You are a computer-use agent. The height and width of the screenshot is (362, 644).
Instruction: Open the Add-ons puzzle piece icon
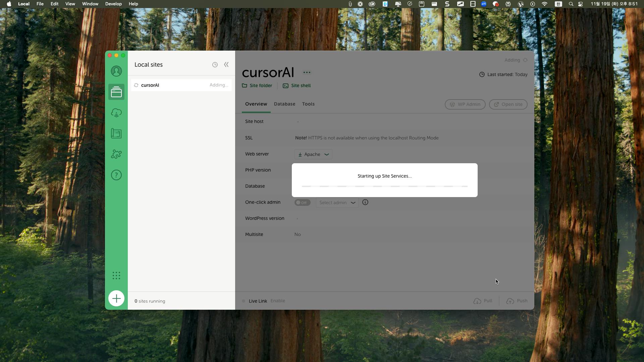pos(116,154)
